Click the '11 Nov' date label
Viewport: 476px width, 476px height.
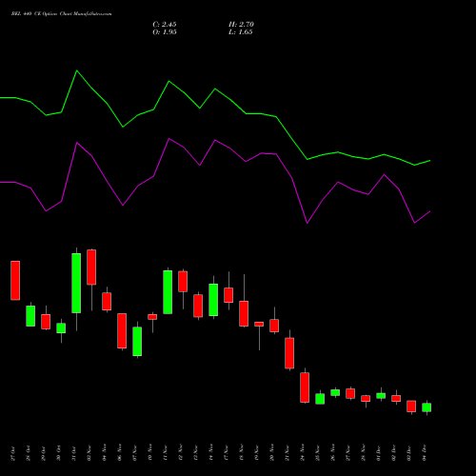166,452
